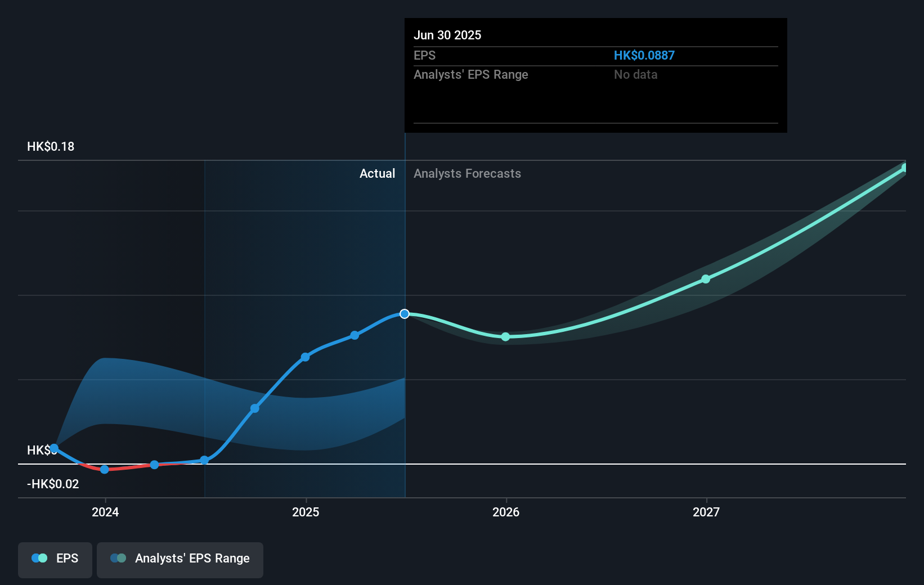Click the HK$0.0887 EPS value link
The height and width of the screenshot is (585, 924).
tap(644, 55)
